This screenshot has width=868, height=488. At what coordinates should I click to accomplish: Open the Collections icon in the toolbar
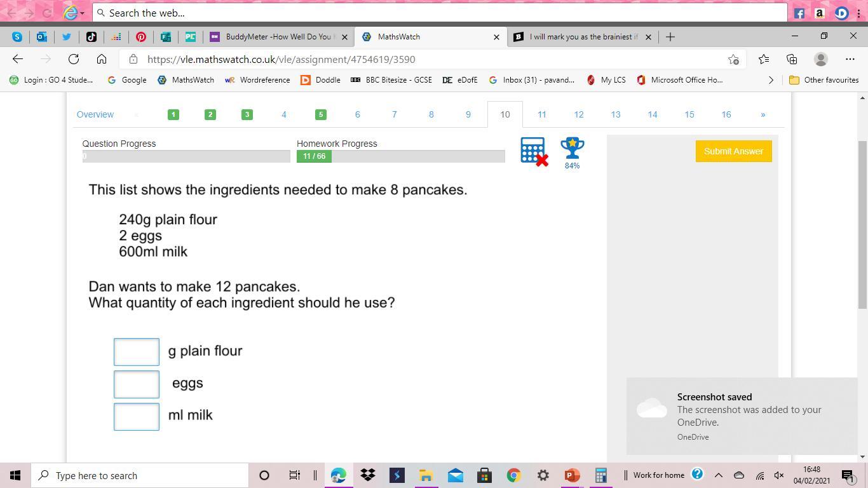point(792,59)
